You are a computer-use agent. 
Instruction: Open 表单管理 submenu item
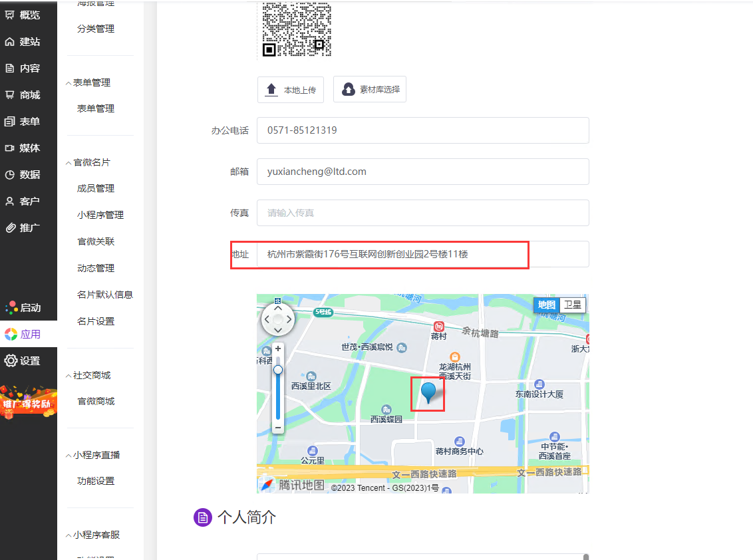(x=96, y=108)
